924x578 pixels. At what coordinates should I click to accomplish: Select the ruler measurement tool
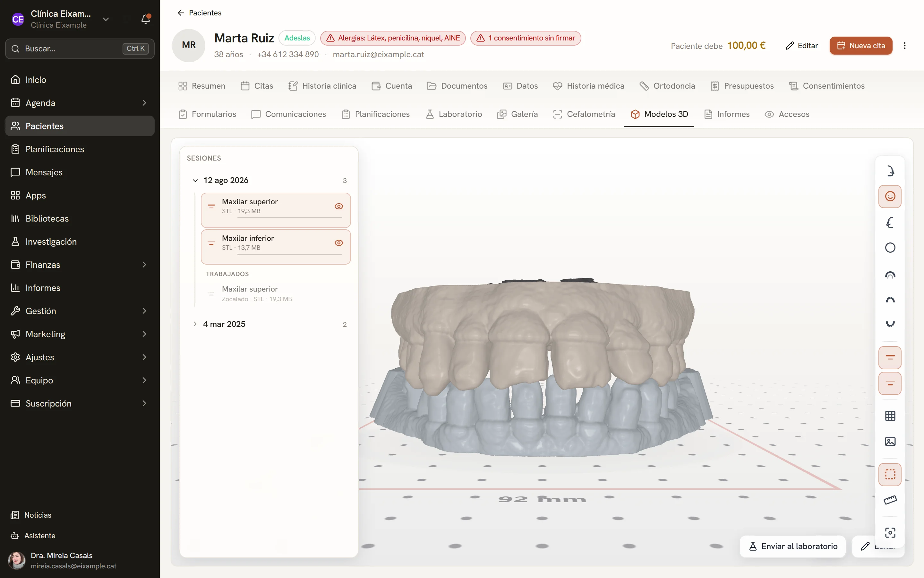[x=890, y=500]
